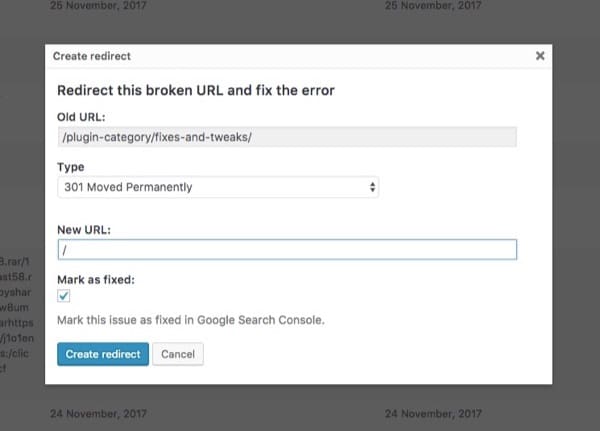The image size is (600, 431).
Task: Click the arrows on the Type selector
Action: pos(373,187)
